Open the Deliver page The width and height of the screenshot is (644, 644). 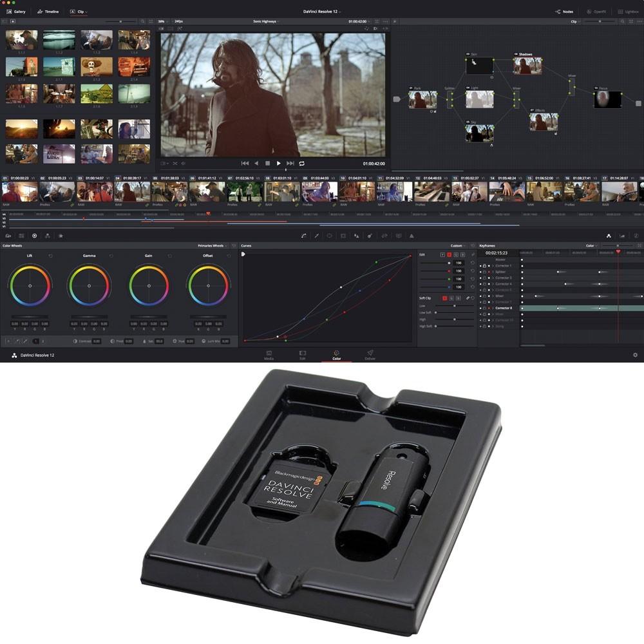click(x=370, y=354)
